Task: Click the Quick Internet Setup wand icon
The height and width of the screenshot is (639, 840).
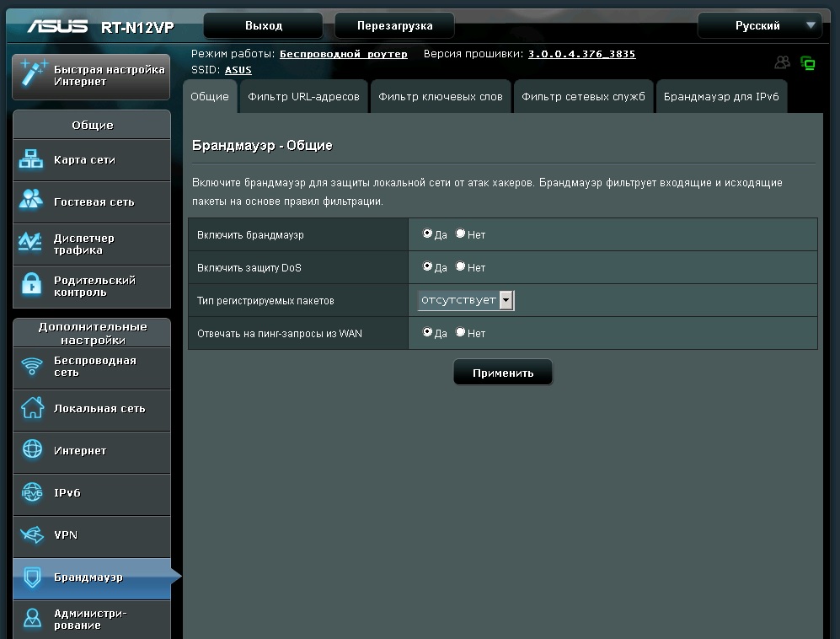Action: pos(33,74)
